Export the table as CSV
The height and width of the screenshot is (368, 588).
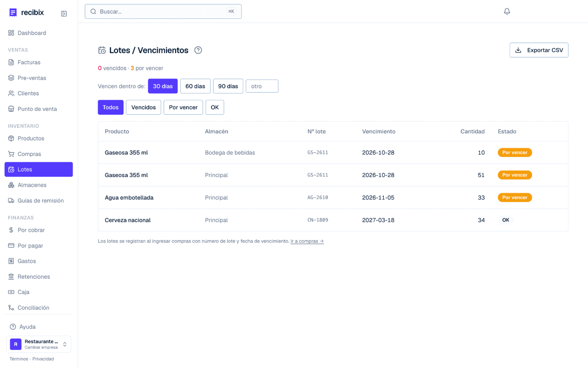point(539,50)
